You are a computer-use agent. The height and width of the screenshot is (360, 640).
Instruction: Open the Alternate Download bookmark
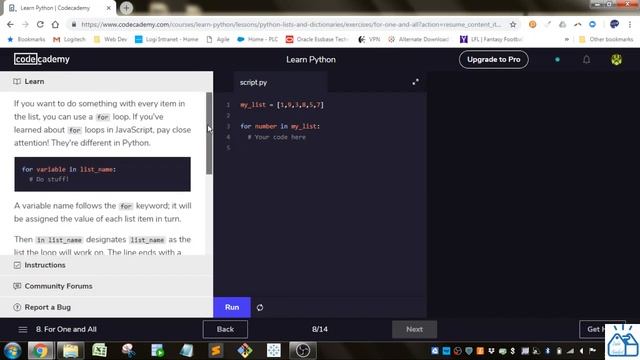click(x=419, y=39)
